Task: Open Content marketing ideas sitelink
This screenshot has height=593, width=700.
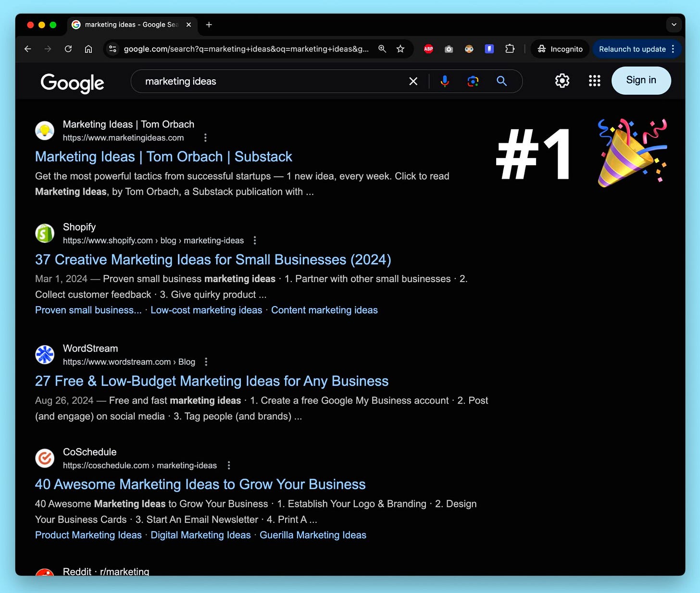Action: click(x=325, y=310)
